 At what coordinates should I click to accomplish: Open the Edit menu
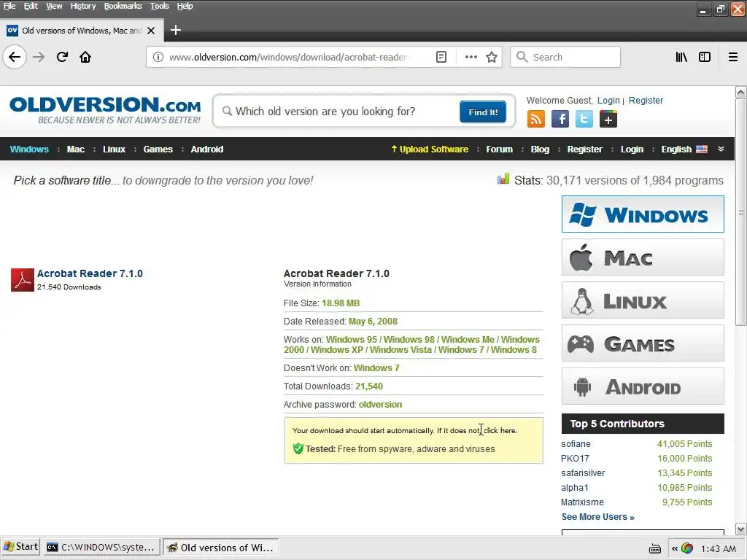pos(31,6)
